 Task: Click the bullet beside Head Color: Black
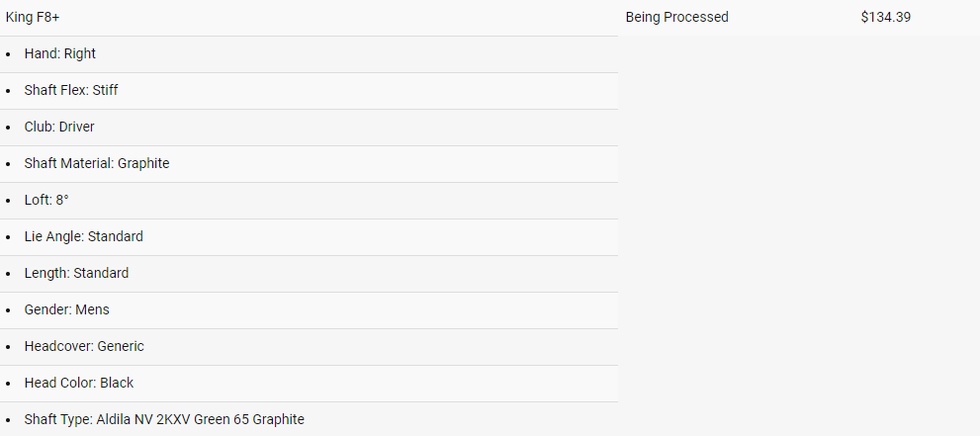8,384
